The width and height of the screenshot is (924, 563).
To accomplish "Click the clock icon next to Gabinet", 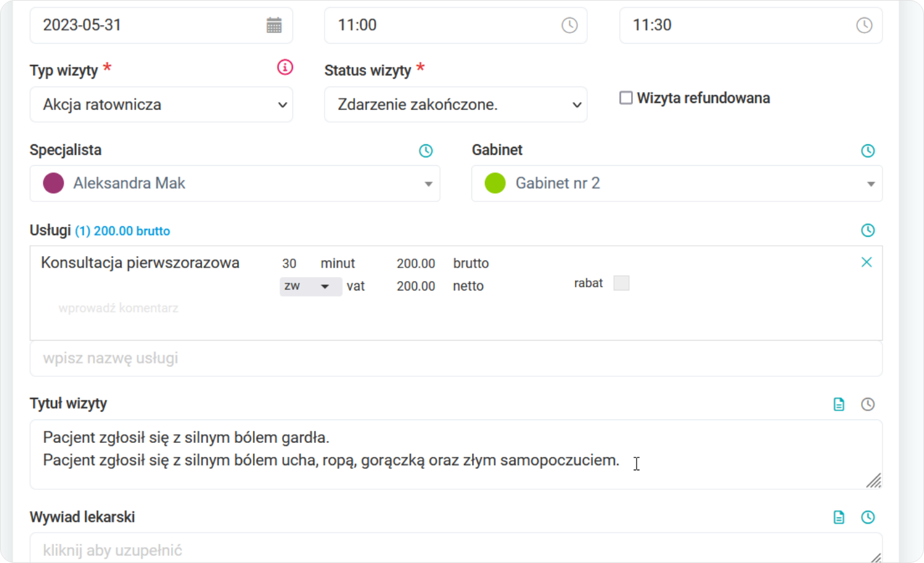I will pyautogui.click(x=867, y=151).
